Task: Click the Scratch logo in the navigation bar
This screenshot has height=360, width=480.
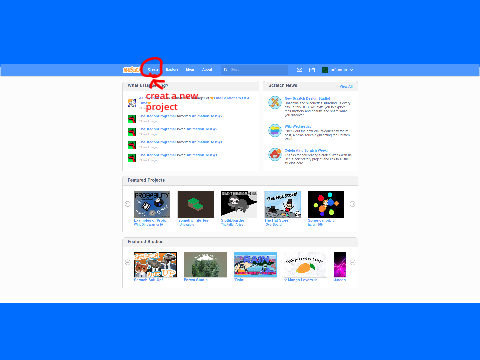Action: 131,70
